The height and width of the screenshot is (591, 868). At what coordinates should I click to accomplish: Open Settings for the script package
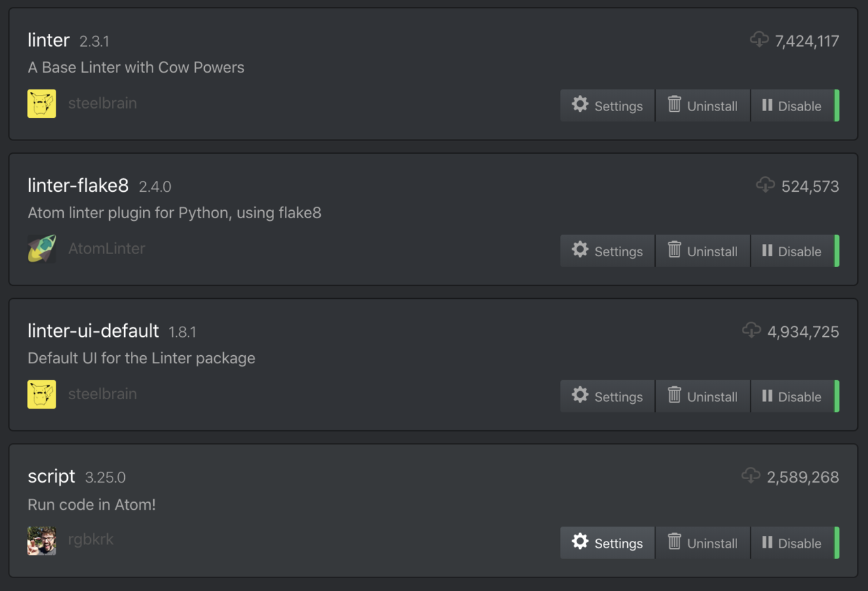(x=607, y=543)
